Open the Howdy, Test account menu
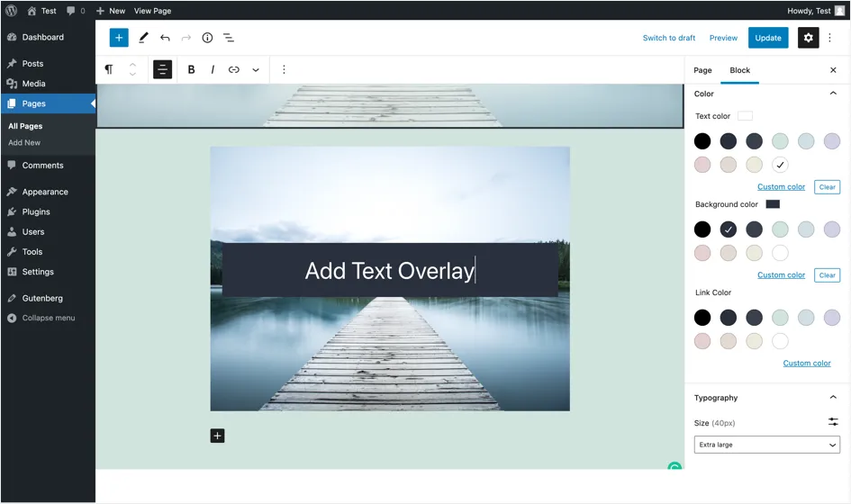 [816, 10]
